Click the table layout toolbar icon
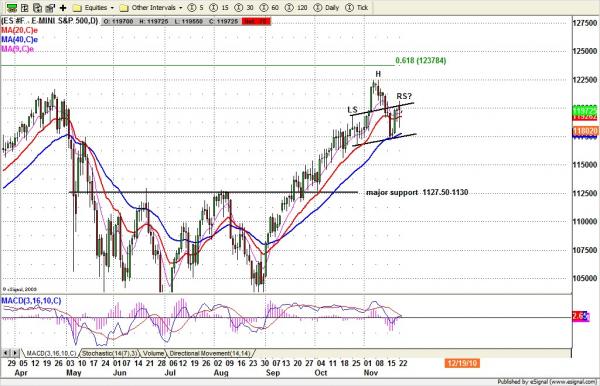600x386 pixels. click(25, 8)
